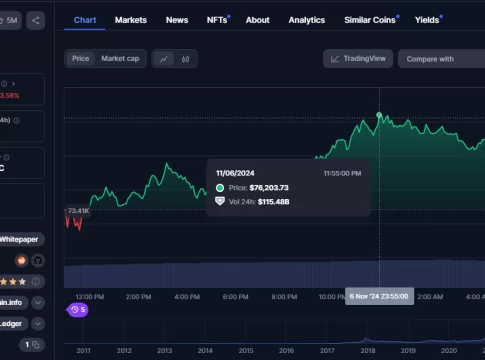
Task: Toggle chart to Market cap mode
Action: pyautogui.click(x=120, y=59)
